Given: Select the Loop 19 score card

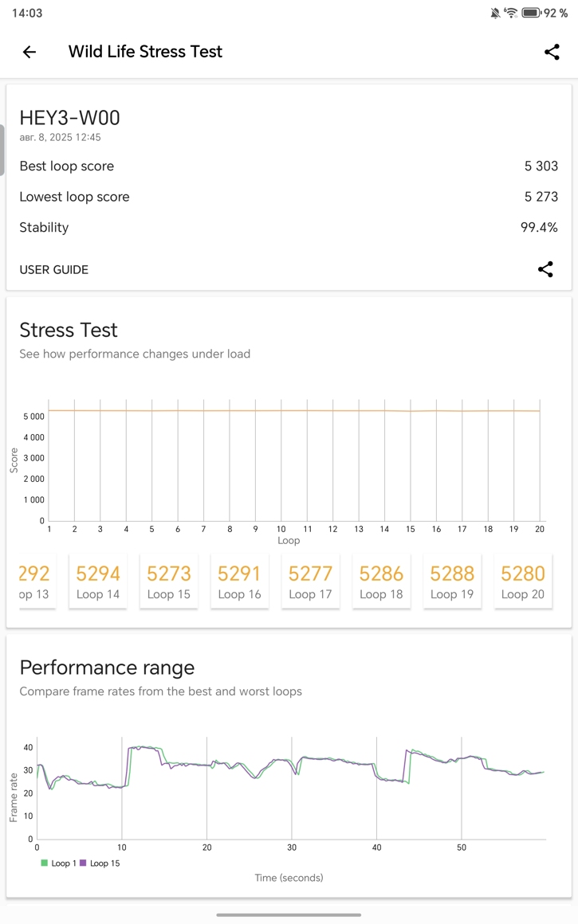Looking at the screenshot, I should coord(451,581).
